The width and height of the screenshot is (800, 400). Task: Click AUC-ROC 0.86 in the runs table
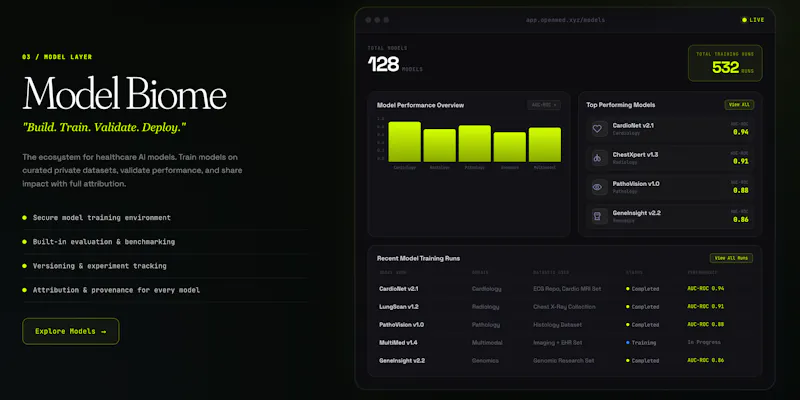706,360
